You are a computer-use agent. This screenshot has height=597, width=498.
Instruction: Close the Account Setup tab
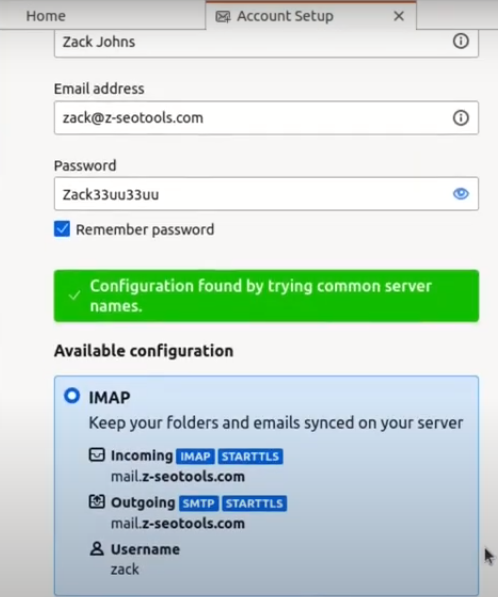click(x=399, y=16)
